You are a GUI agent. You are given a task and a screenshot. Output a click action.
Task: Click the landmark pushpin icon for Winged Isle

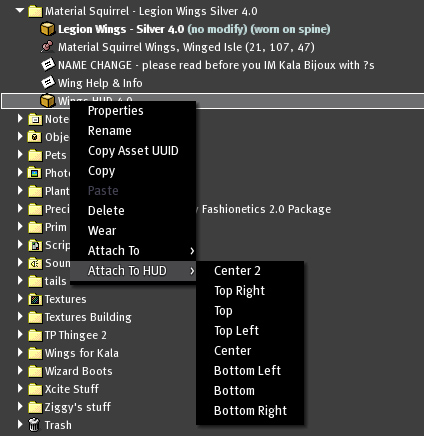(x=47, y=47)
